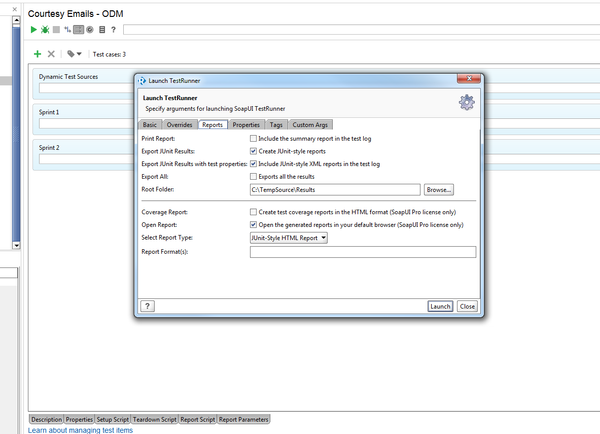This screenshot has width=600, height=434.
Task: Click the Close button in dialog
Action: 467,306
